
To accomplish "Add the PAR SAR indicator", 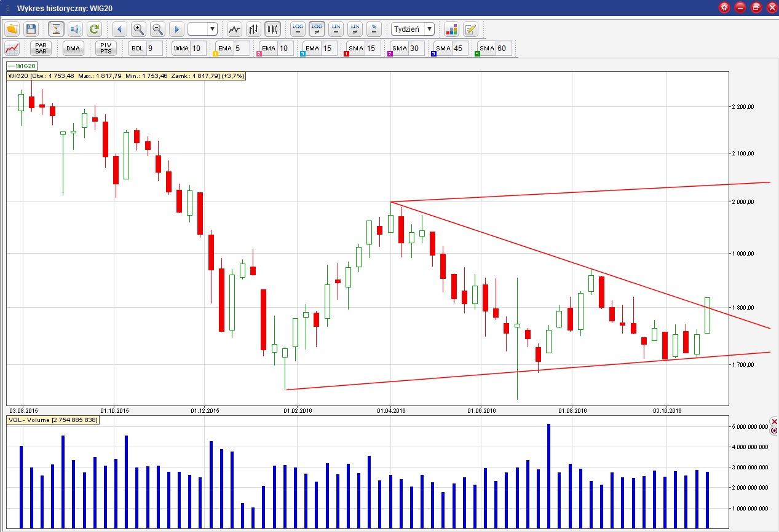I will coord(41,48).
